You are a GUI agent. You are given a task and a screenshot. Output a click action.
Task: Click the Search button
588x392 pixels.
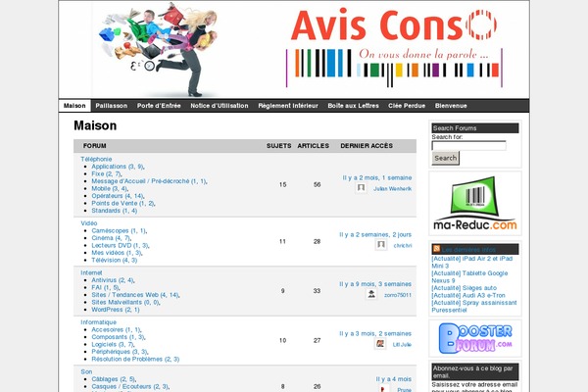click(x=446, y=158)
